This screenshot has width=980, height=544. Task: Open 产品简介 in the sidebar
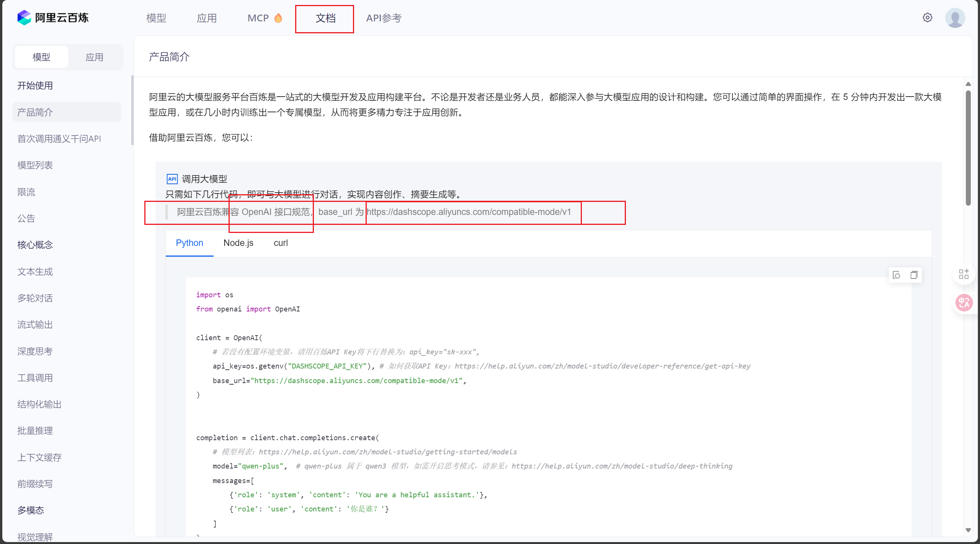(x=67, y=112)
